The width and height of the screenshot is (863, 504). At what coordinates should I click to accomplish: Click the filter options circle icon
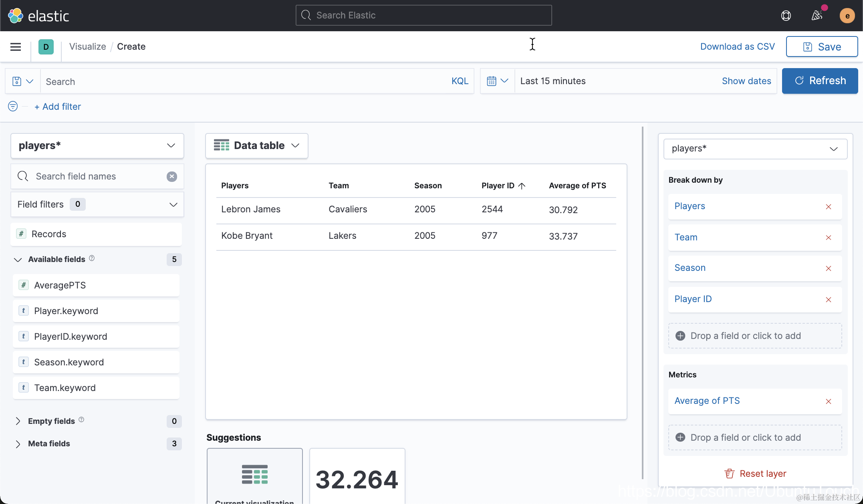(x=13, y=106)
